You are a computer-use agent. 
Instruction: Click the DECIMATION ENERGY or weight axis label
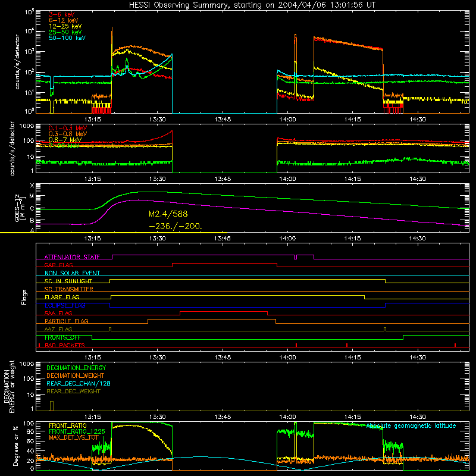click(10, 386)
